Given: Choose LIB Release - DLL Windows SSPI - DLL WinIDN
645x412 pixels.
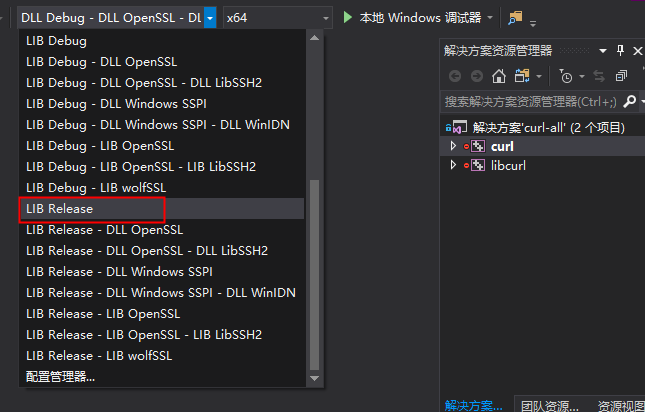Looking at the screenshot, I should (162, 292).
